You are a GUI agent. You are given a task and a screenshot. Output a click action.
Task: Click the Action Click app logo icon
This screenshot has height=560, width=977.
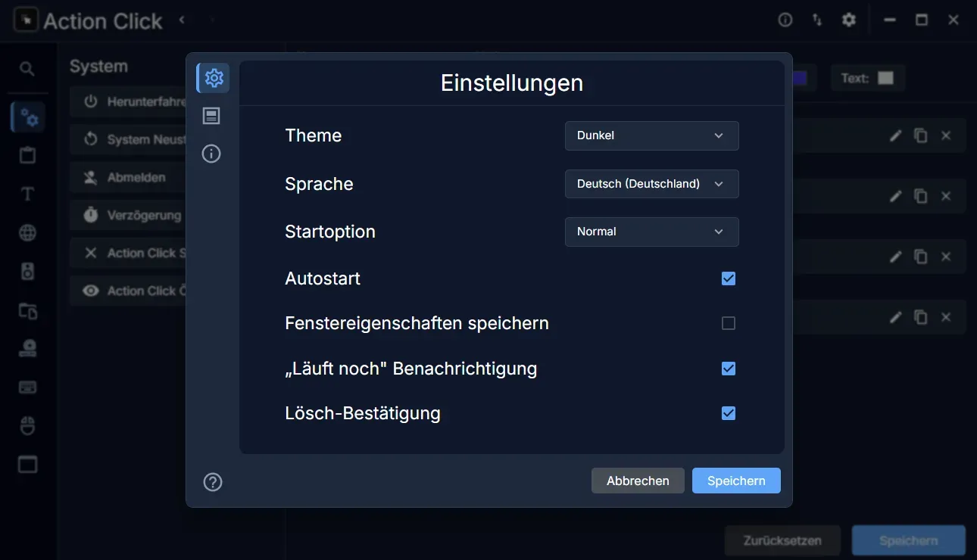point(27,20)
